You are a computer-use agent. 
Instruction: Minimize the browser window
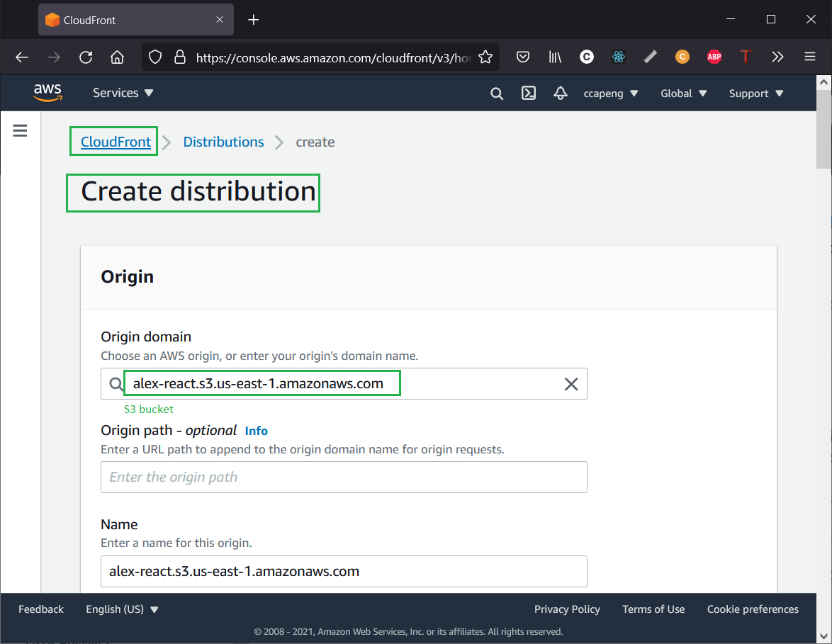point(731,19)
